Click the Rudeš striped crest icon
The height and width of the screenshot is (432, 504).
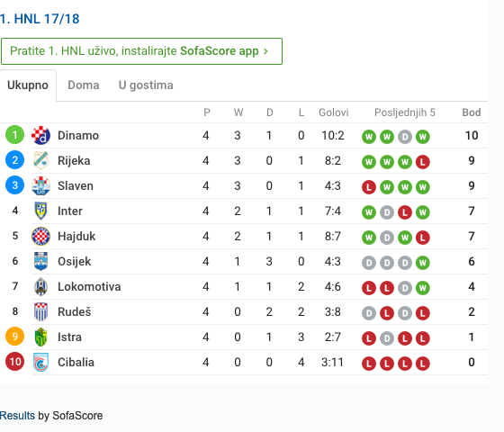[x=40, y=311]
